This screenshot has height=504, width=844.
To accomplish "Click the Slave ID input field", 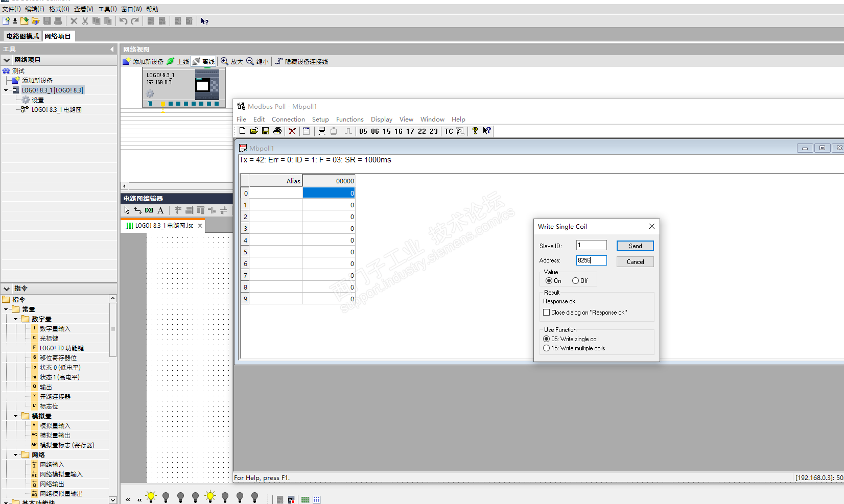I will pyautogui.click(x=592, y=245).
